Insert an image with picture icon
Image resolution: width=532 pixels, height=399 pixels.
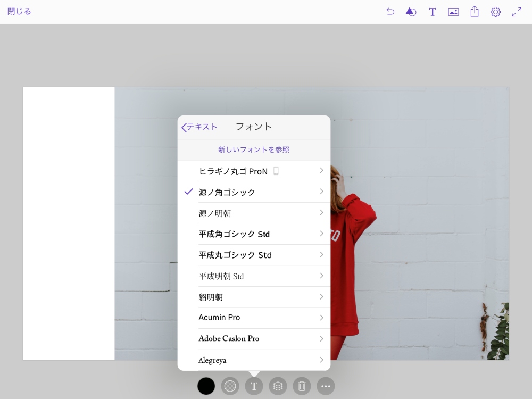[453, 12]
